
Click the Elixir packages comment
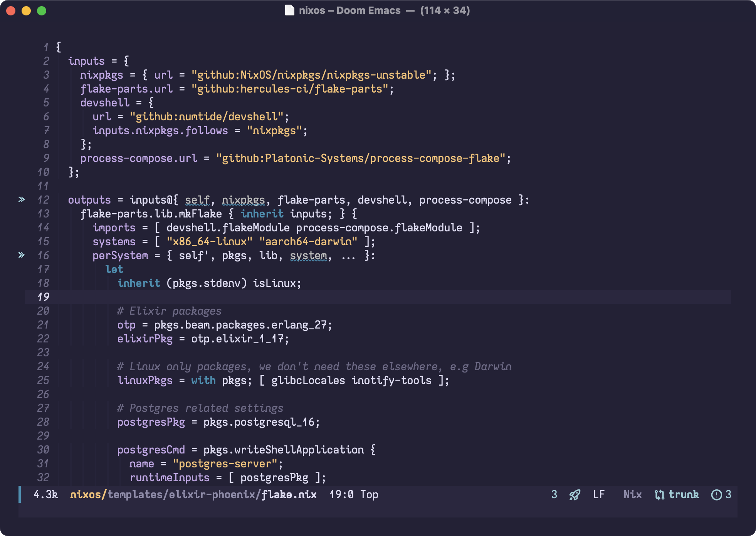170,311
